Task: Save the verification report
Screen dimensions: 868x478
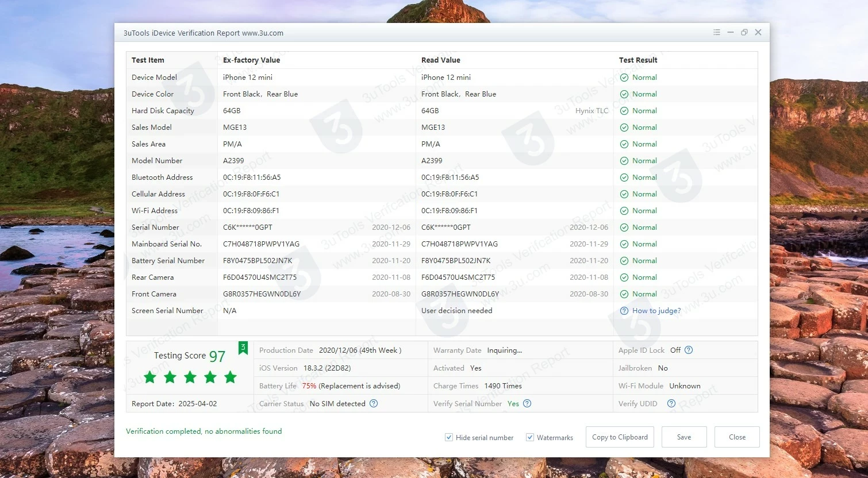Action: 684,437
